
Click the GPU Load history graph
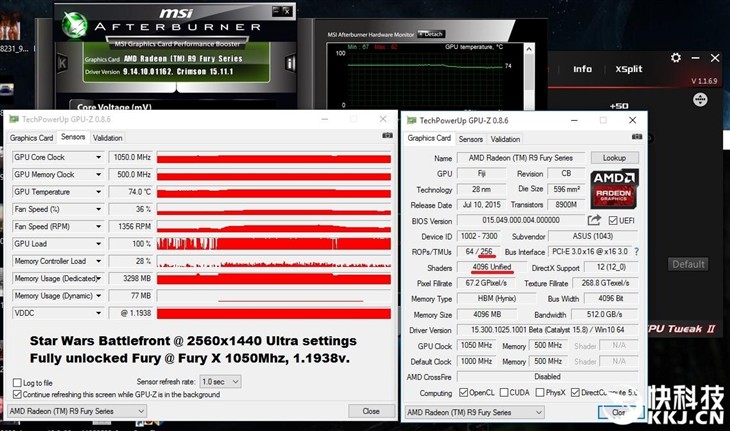pos(274,243)
